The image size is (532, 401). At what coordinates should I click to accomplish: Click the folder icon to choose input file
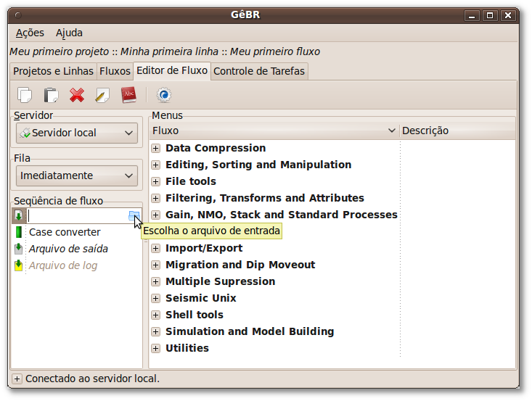pos(134,215)
